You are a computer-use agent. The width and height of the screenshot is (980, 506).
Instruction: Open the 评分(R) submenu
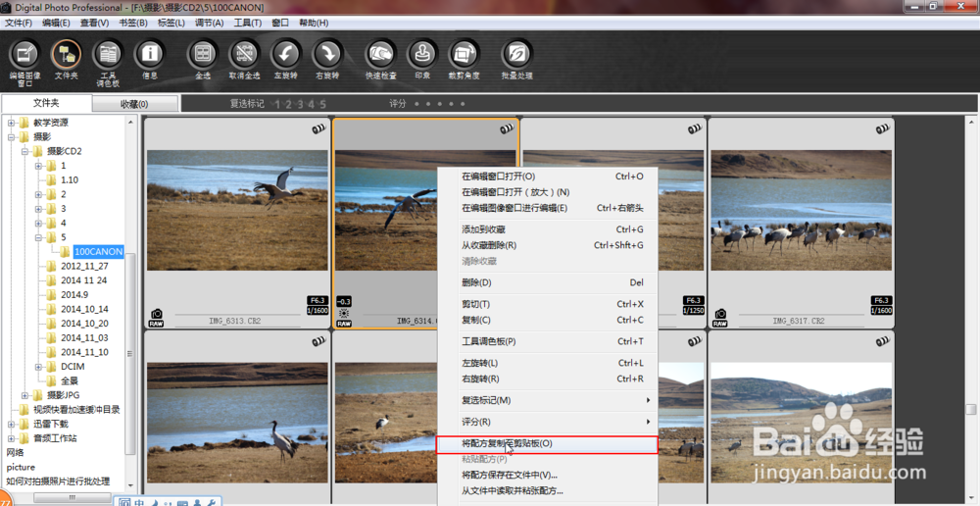[x=547, y=422]
